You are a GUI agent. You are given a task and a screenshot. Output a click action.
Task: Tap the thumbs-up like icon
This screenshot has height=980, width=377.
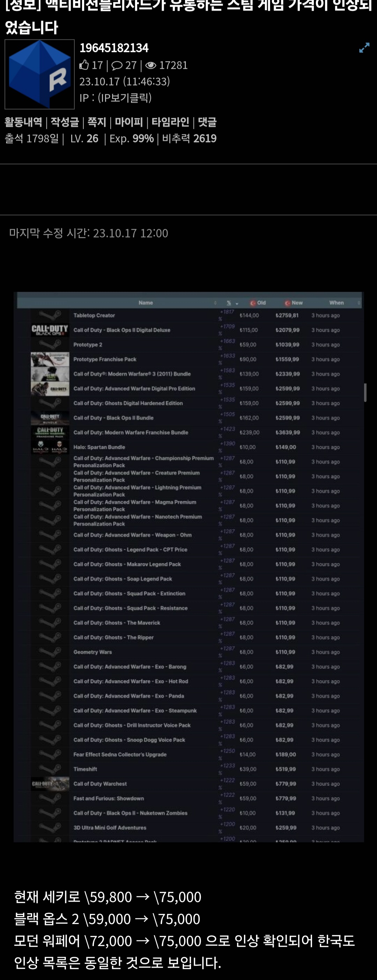click(84, 65)
